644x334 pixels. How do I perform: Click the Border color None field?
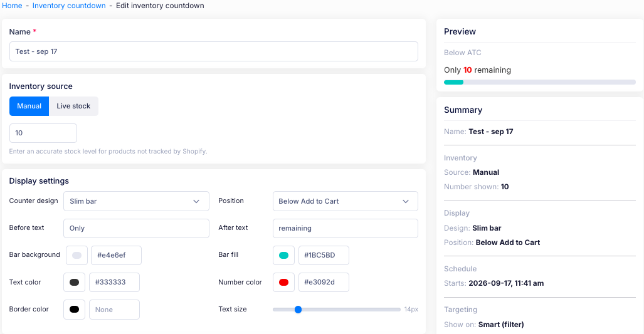pyautogui.click(x=114, y=310)
